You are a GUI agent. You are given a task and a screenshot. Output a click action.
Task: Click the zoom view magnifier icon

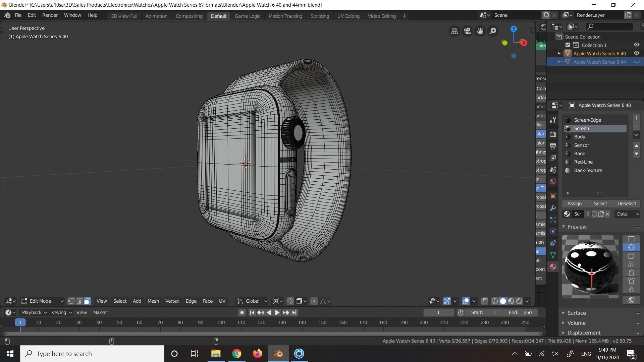pos(493,31)
